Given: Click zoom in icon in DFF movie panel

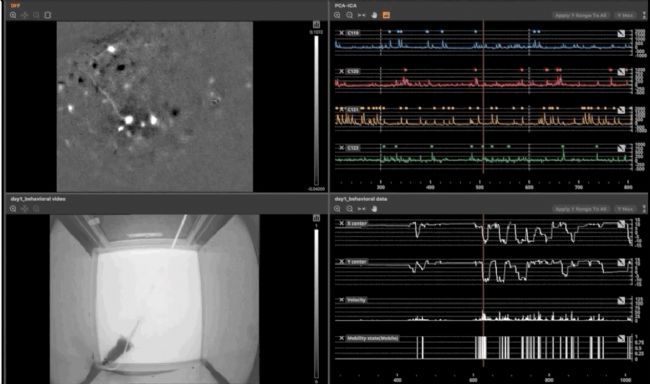Looking at the screenshot, I should (x=13, y=15).
